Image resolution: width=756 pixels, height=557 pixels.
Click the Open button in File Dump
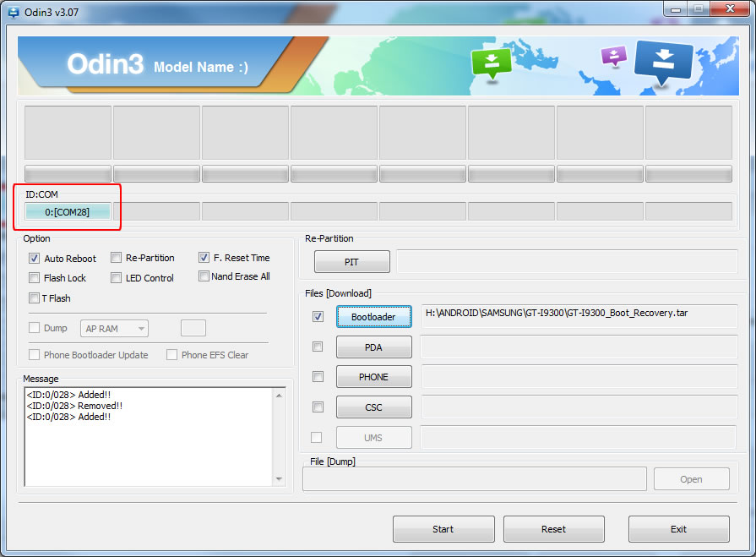pos(692,479)
